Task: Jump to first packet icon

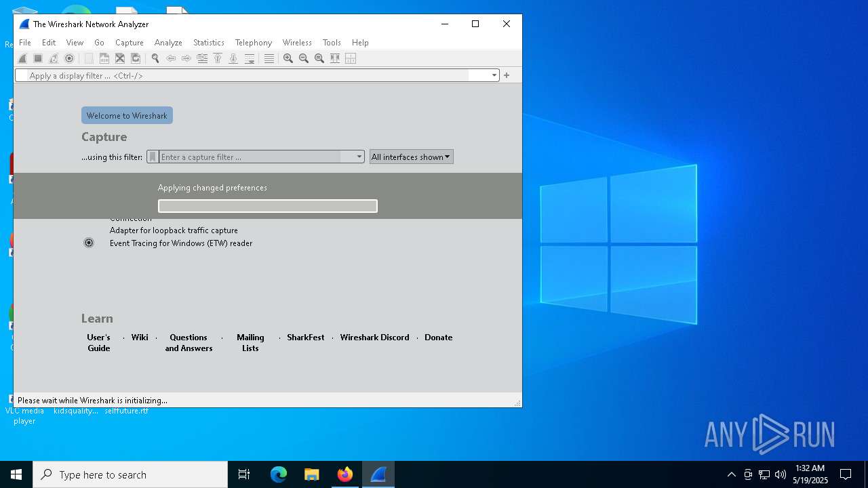Action: tap(218, 58)
